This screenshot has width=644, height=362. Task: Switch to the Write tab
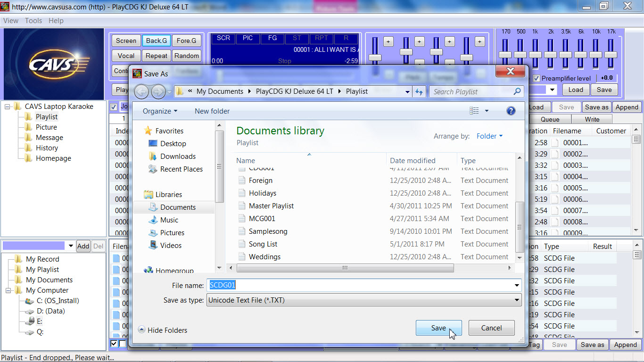tap(592, 119)
